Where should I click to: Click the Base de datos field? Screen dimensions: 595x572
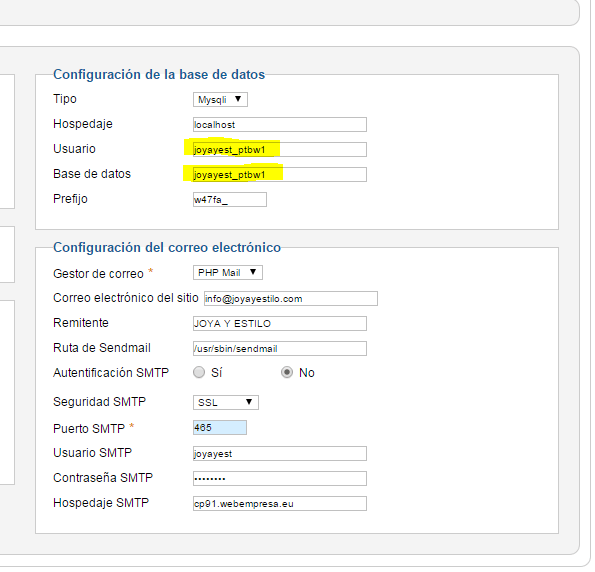click(280, 175)
